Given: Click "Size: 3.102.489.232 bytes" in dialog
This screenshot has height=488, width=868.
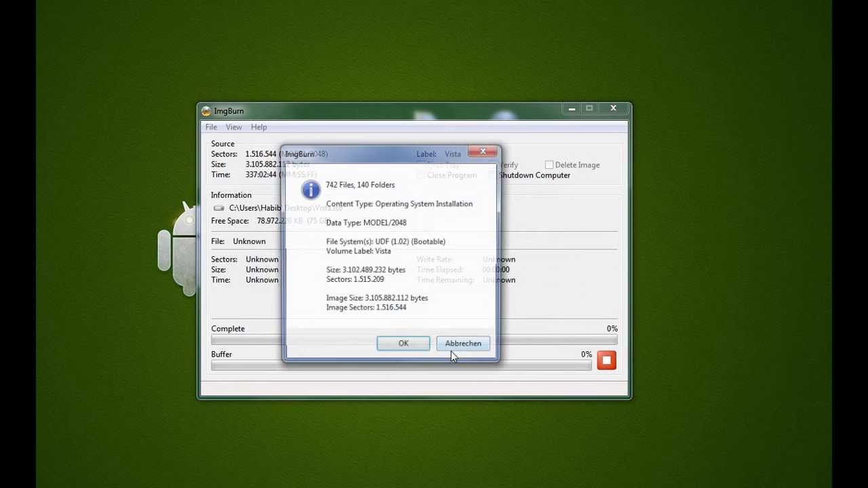Looking at the screenshot, I should [366, 270].
